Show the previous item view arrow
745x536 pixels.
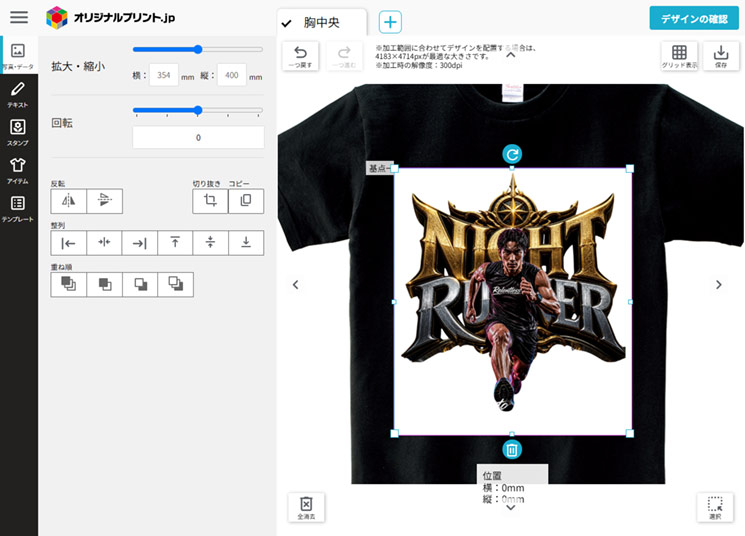point(296,285)
